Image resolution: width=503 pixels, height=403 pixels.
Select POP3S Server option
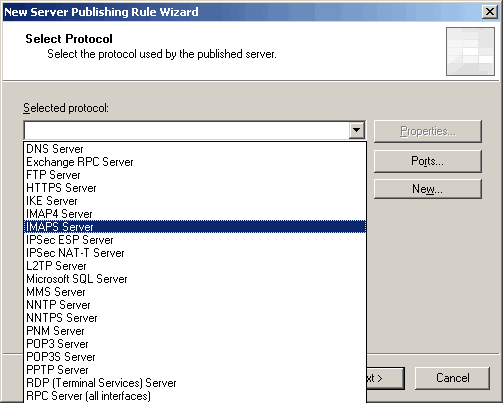tap(195, 357)
